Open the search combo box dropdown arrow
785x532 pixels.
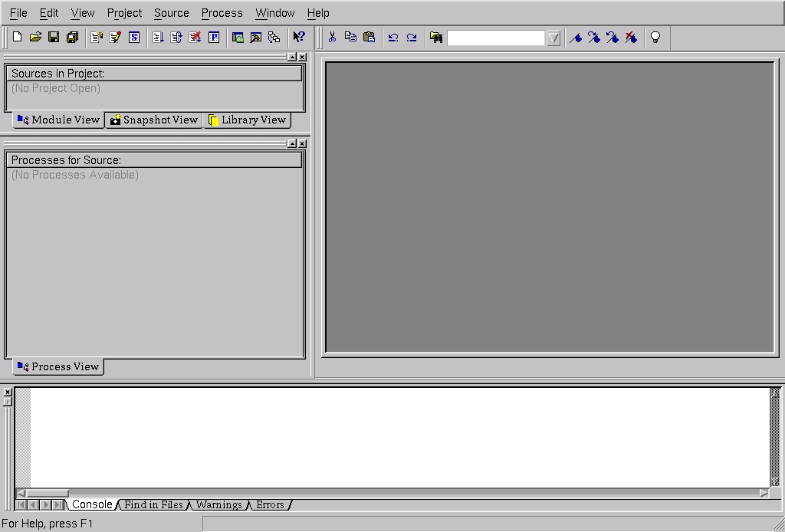pos(553,38)
